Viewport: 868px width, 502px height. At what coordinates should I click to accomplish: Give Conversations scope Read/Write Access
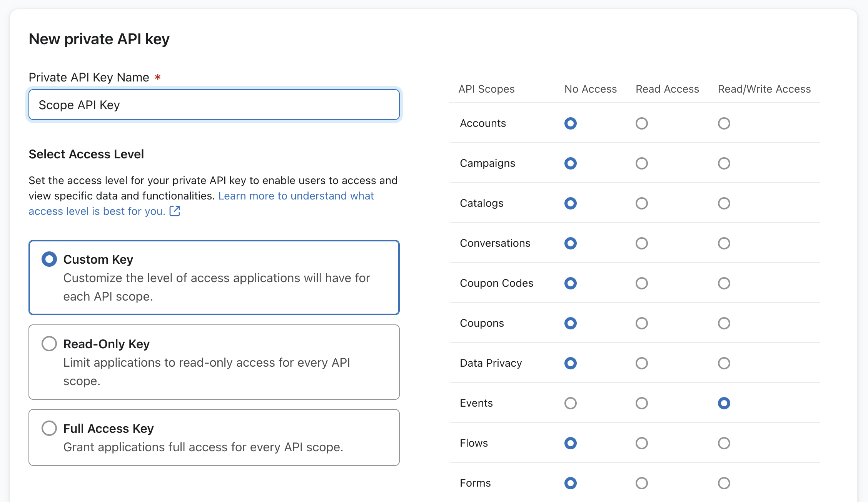pos(724,243)
